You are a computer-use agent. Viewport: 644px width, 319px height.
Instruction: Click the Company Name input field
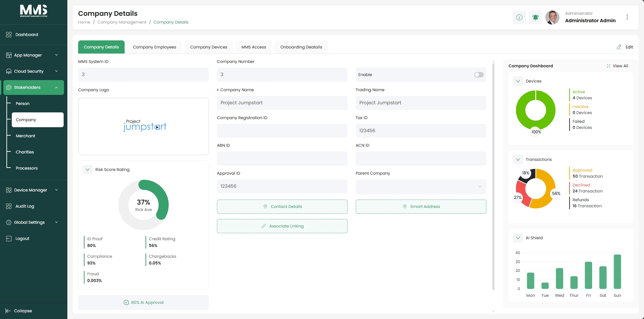[x=282, y=103]
